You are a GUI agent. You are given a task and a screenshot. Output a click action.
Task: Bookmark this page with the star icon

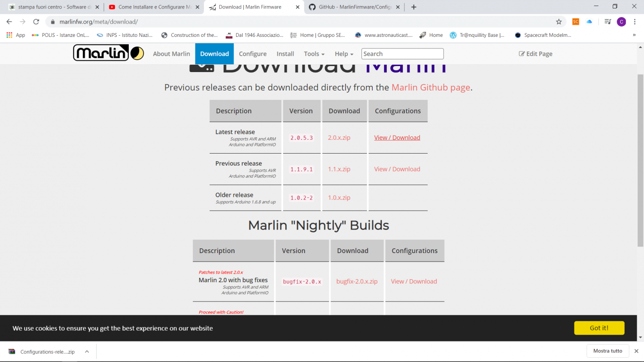pos(559,22)
